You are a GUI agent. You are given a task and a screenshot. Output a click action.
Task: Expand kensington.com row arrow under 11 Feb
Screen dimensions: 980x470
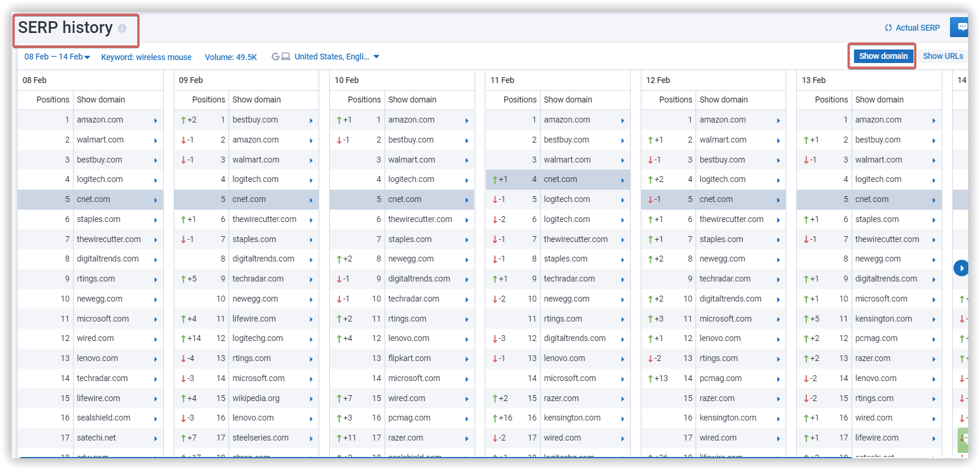(x=623, y=419)
